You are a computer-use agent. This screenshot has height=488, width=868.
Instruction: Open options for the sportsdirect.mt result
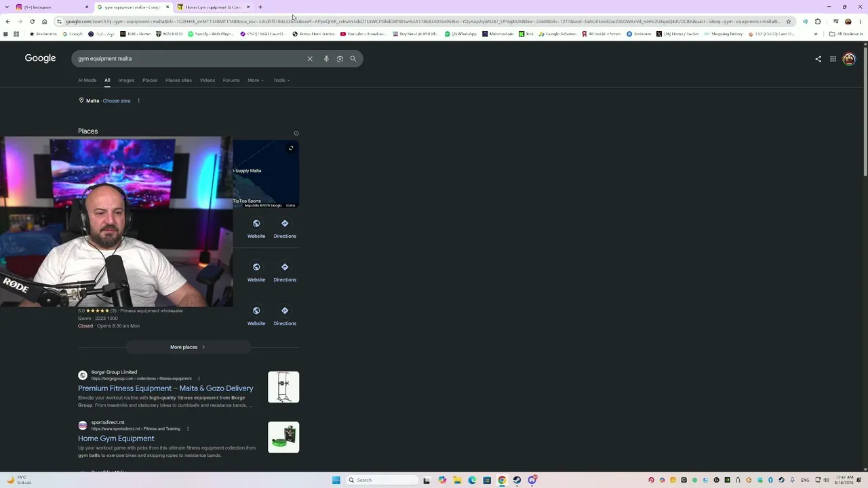pos(188,429)
